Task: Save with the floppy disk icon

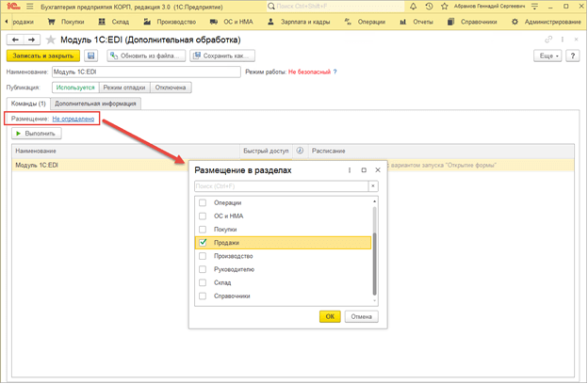Action: coord(90,56)
